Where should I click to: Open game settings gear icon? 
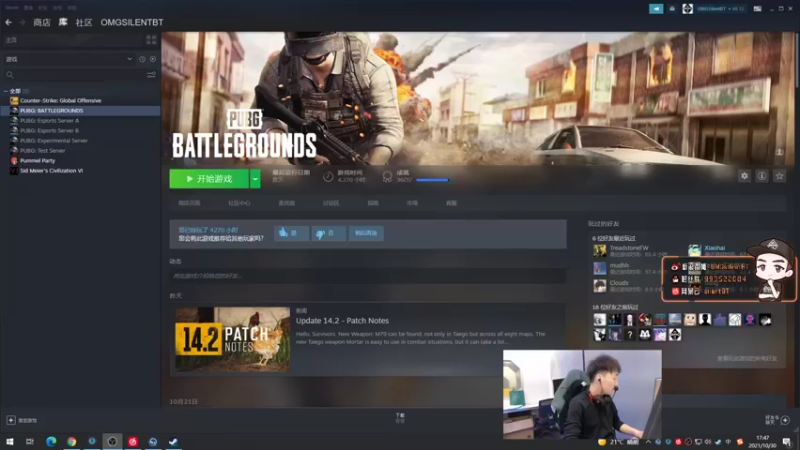point(744,176)
